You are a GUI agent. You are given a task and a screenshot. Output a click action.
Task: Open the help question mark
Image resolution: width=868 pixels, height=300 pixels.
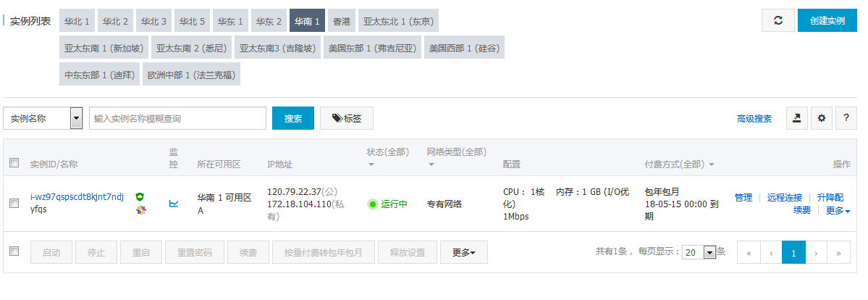point(846,118)
